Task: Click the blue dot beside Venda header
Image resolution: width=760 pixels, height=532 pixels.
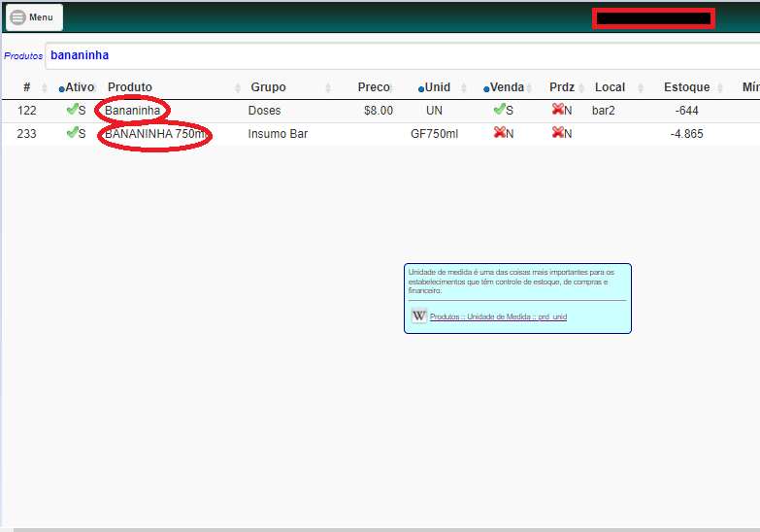Action: click(486, 89)
